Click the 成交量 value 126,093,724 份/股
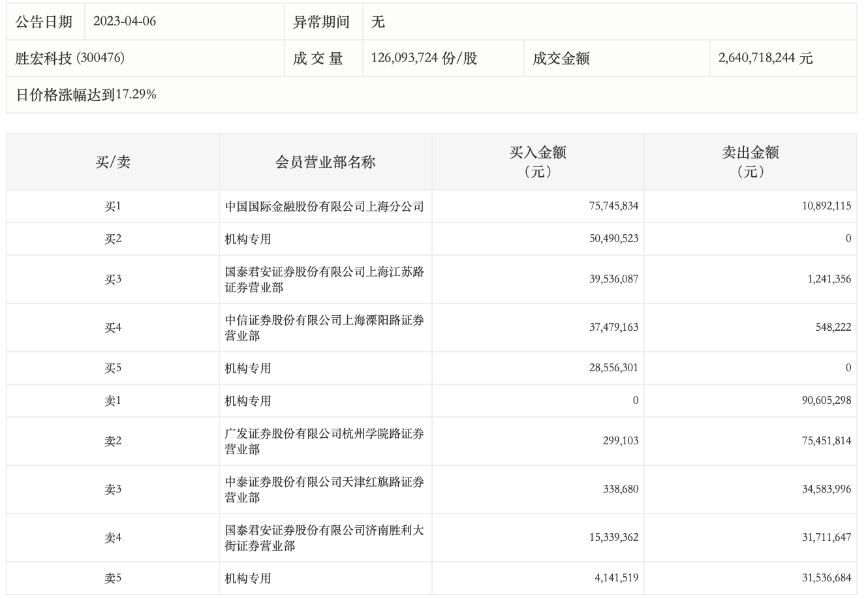Screen dimensions: 868x599 point(424,58)
